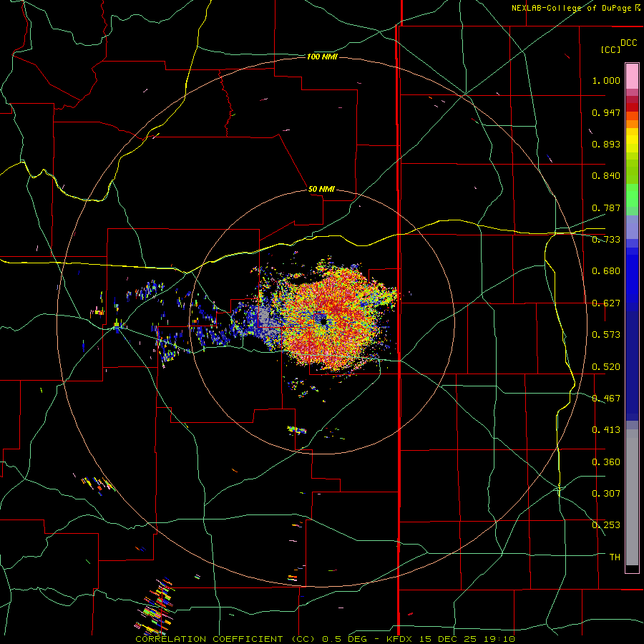Select the 0.413 scale value

coord(606,430)
